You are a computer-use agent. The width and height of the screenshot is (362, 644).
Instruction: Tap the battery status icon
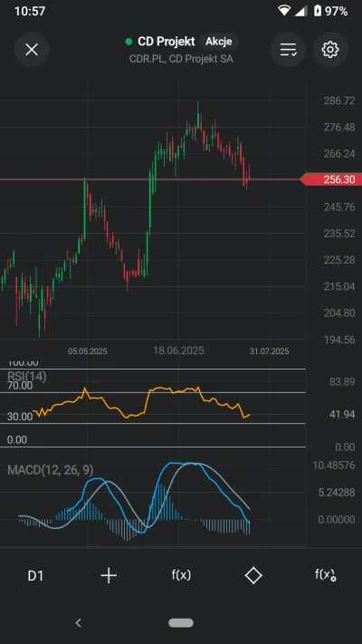318,11
